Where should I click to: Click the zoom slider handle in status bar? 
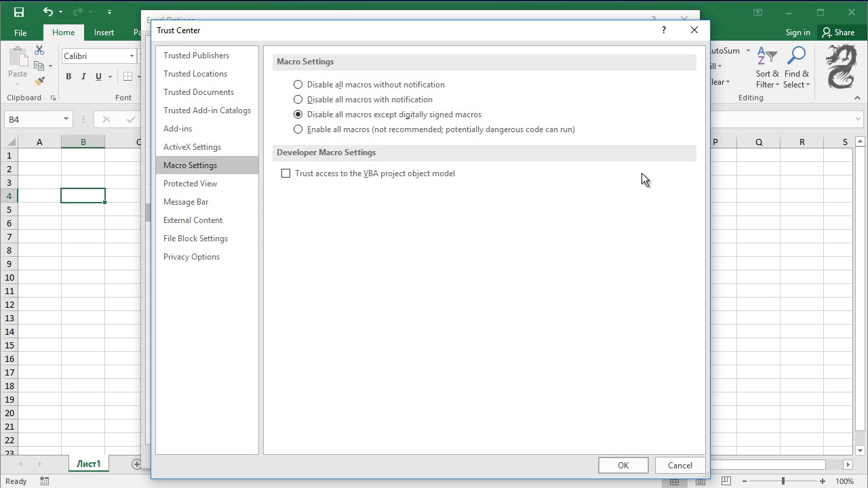coord(783,481)
